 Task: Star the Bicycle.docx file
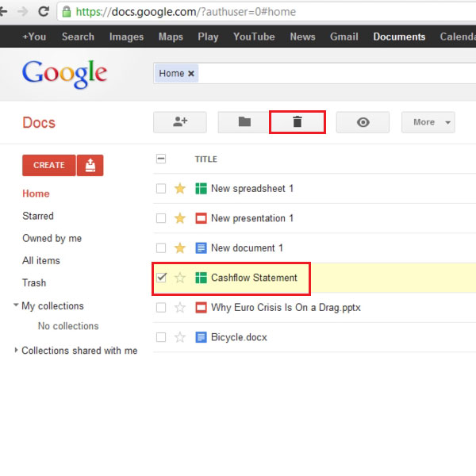180,337
